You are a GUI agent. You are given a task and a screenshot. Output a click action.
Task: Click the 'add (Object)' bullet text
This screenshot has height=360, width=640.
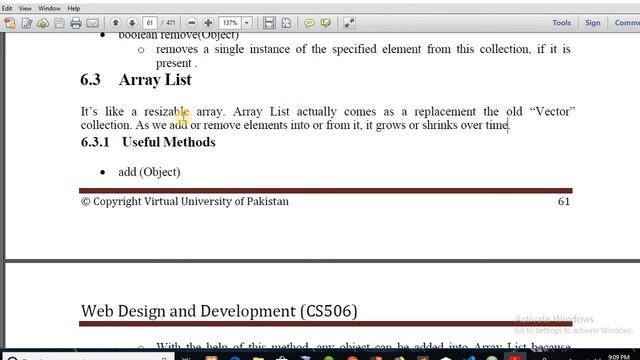pyautogui.click(x=149, y=172)
